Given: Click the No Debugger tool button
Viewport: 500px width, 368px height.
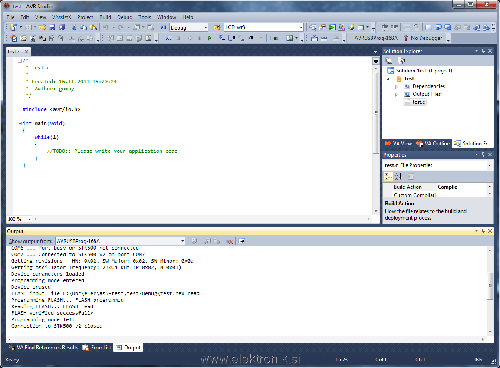Looking at the screenshot, I should tap(423, 38).
